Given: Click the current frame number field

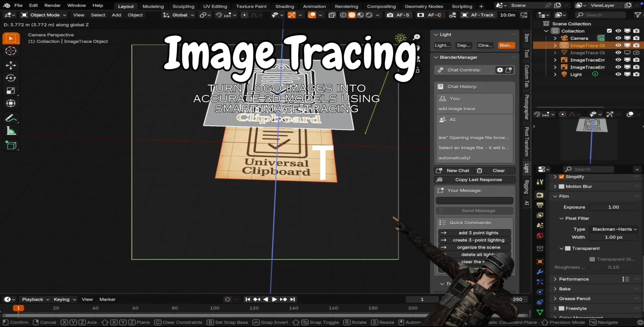Looking at the screenshot, I should point(422,299).
